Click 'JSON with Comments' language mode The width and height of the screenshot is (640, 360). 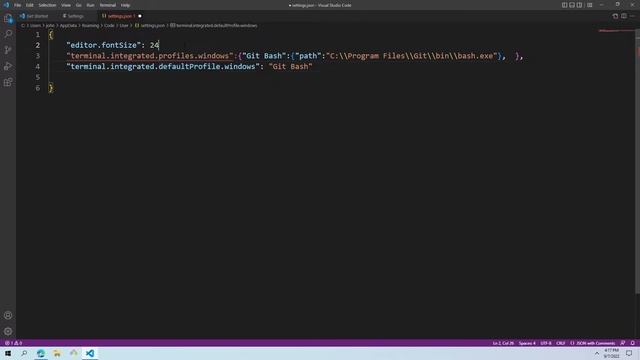click(593, 343)
